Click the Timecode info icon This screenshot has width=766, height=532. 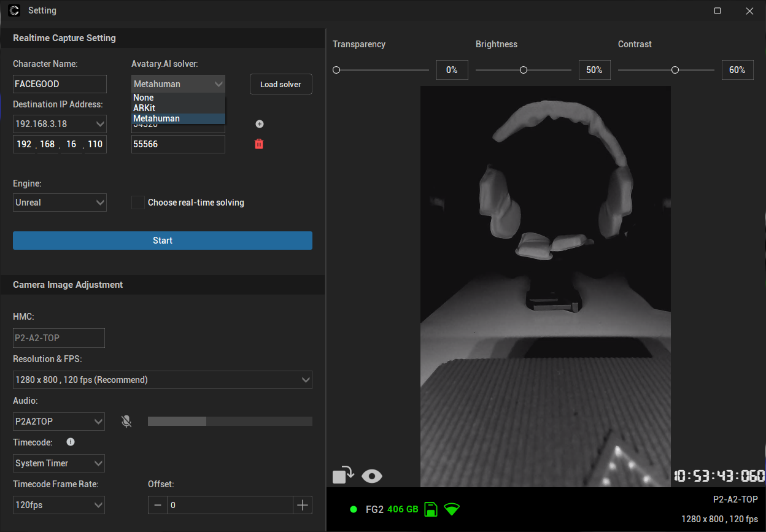[x=71, y=442]
